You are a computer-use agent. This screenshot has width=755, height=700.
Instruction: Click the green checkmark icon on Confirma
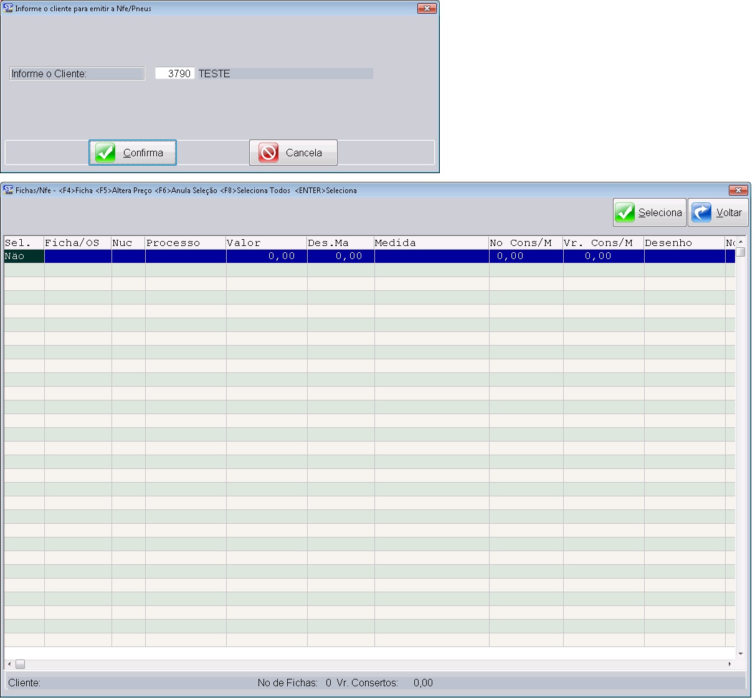point(105,153)
